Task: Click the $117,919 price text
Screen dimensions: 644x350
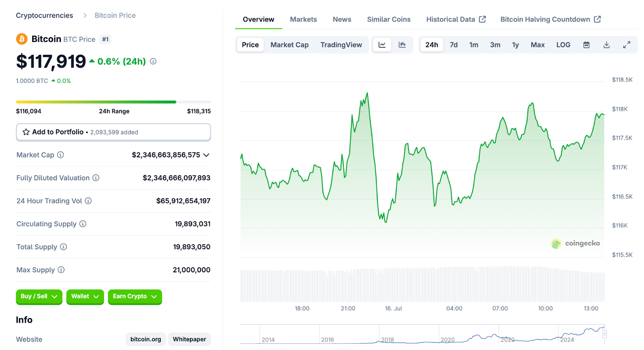Action: coord(51,62)
